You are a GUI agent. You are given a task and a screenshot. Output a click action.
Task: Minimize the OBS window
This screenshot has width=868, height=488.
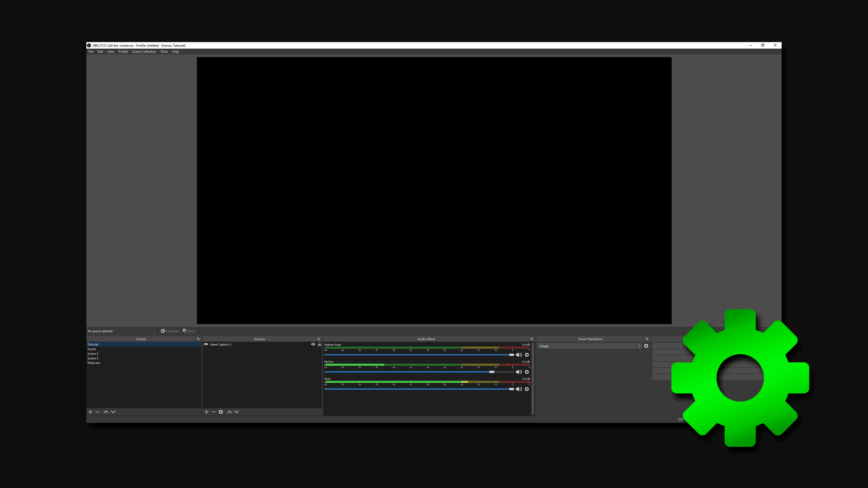pos(750,45)
